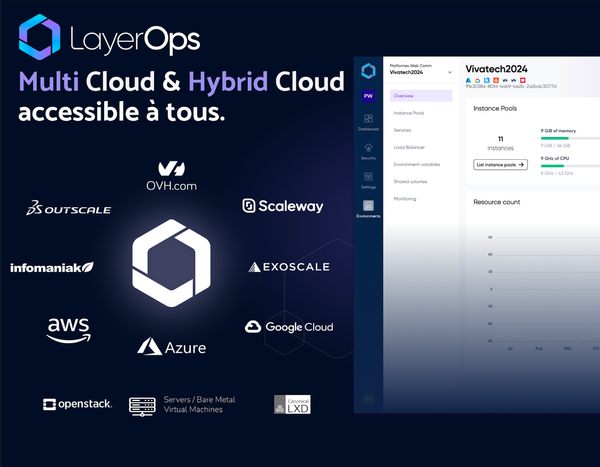The height and width of the screenshot is (467, 600).
Task: Click the Servers / Bare Metal Virtual Machines text
Action: [x=199, y=405]
